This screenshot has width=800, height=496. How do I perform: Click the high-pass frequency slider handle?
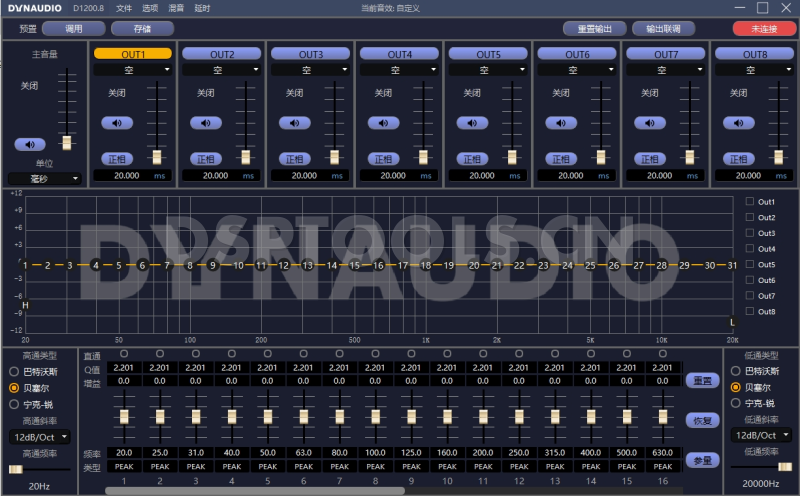[16, 469]
